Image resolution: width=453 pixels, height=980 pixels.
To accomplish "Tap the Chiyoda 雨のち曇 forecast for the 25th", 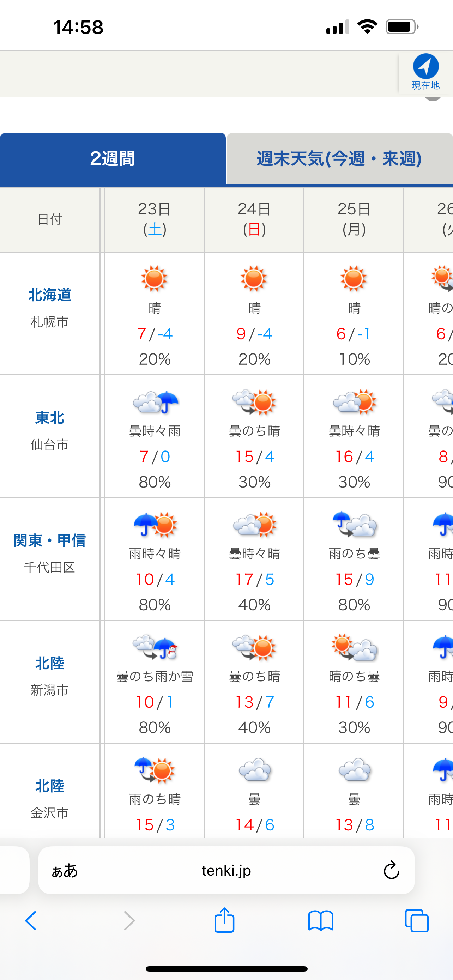I will pos(354,553).
